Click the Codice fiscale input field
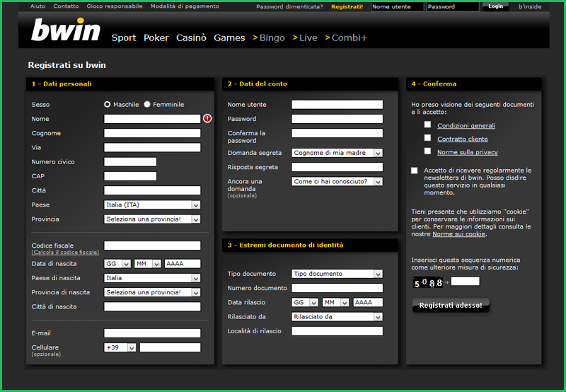The height and width of the screenshot is (392, 566). 152,246
